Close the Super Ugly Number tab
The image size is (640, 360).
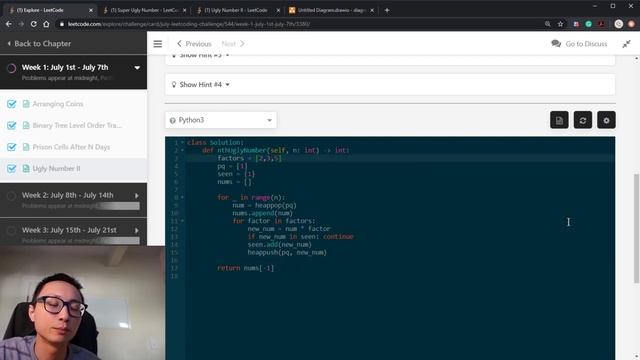(184, 10)
